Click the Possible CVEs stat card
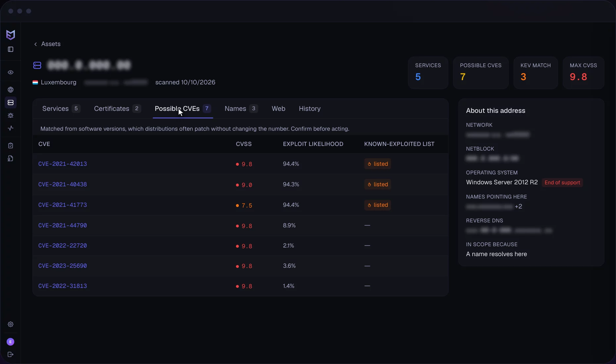This screenshot has height=364, width=616. click(x=481, y=73)
